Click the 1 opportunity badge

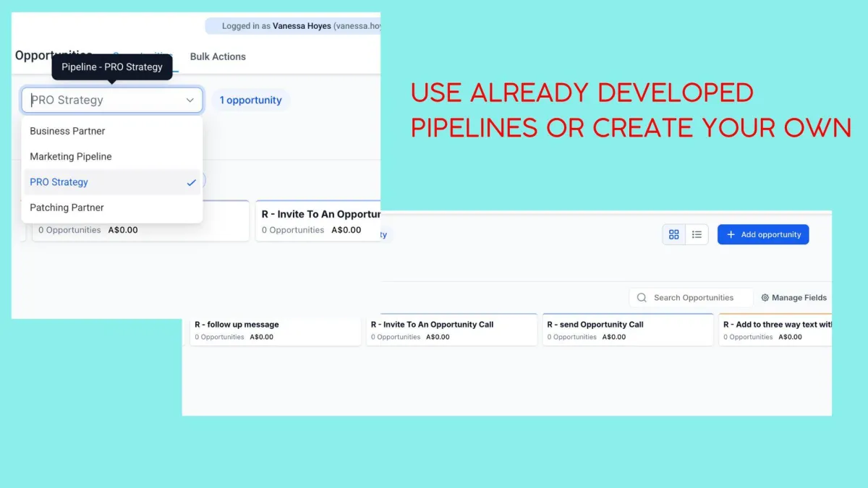(250, 100)
